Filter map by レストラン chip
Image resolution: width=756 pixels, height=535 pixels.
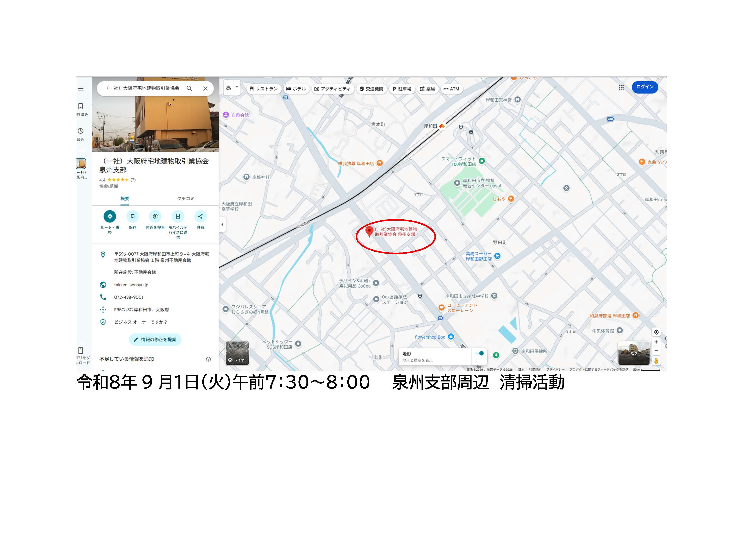click(x=264, y=89)
